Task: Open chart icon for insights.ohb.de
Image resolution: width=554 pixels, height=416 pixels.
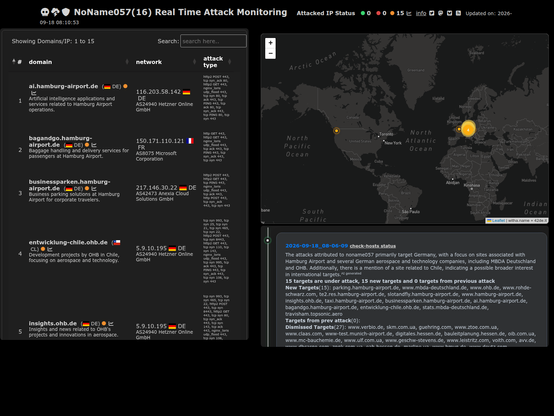Action: coord(111,323)
